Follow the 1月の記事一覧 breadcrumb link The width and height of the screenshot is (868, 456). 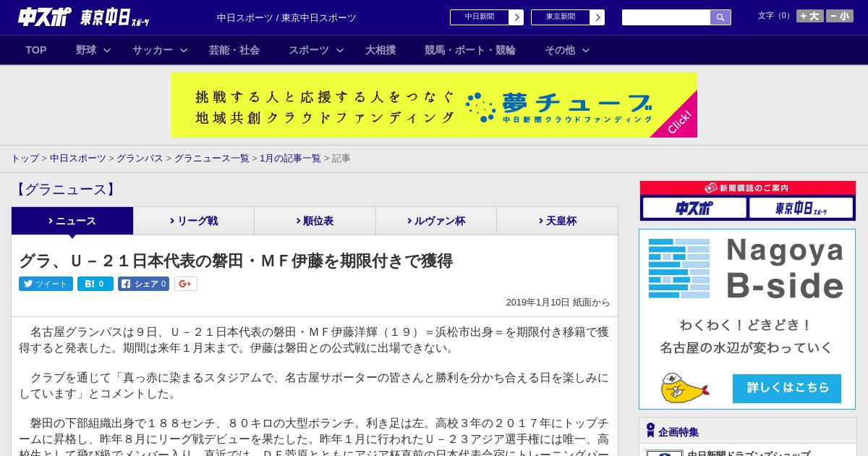[290, 158]
